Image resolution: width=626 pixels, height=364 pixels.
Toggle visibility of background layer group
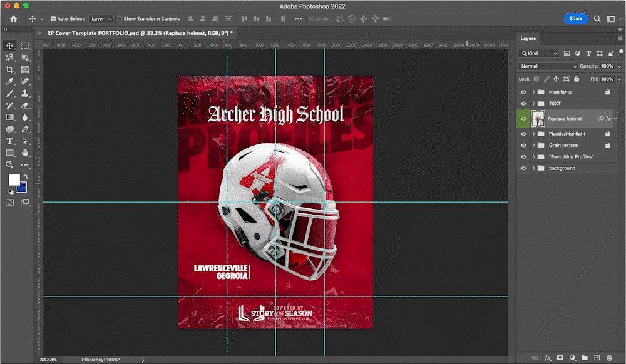point(524,168)
